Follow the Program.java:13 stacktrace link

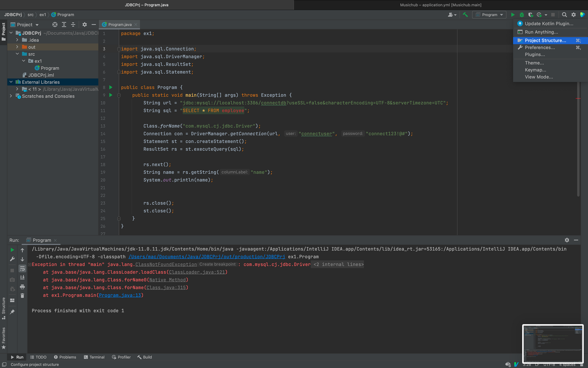click(120, 295)
